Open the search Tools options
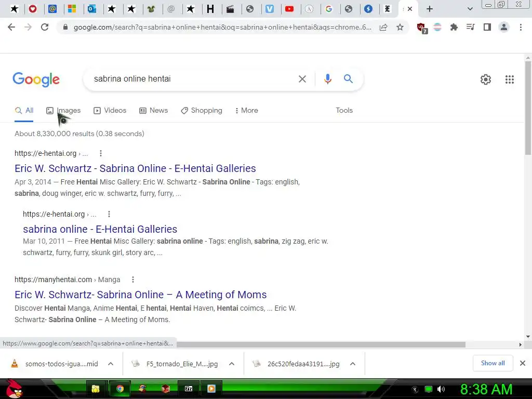This screenshot has width=532, height=399. pos(344,110)
